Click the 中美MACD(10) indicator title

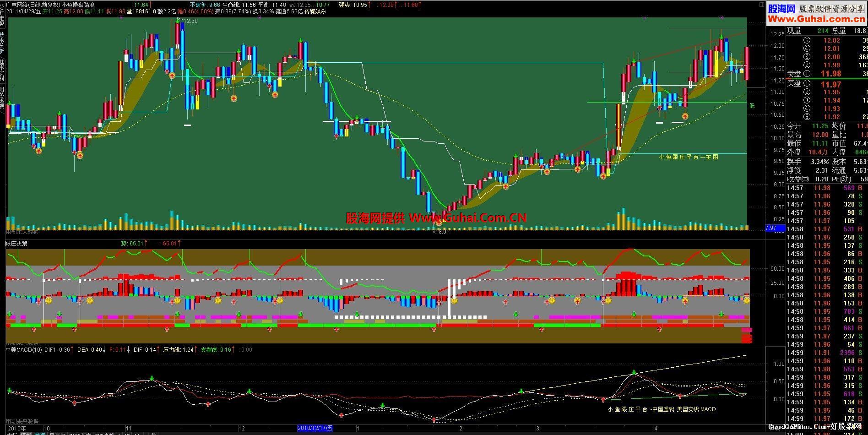[24, 350]
